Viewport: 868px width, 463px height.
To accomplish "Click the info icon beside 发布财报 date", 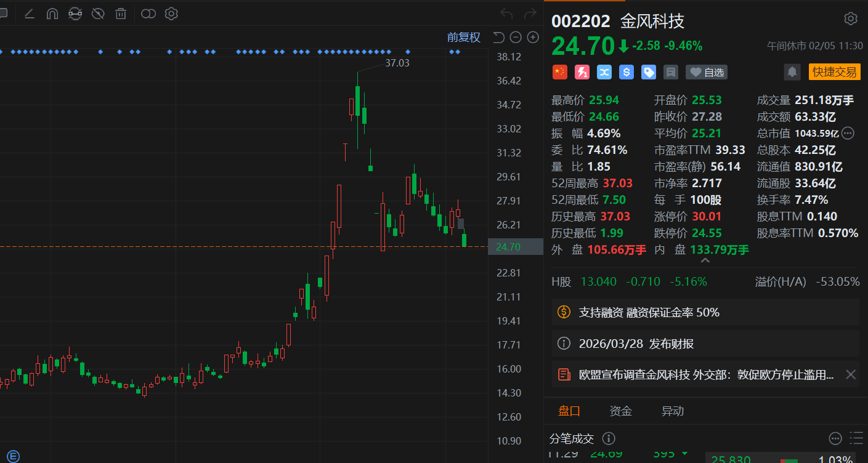I will 564,344.
